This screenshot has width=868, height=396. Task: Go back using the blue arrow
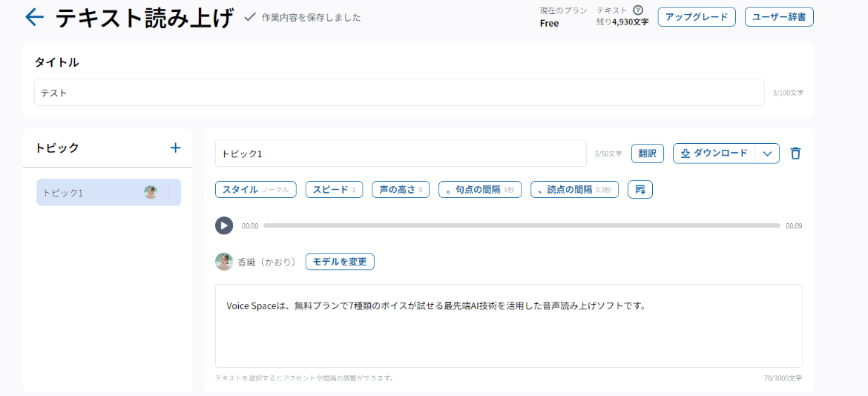[x=34, y=18]
